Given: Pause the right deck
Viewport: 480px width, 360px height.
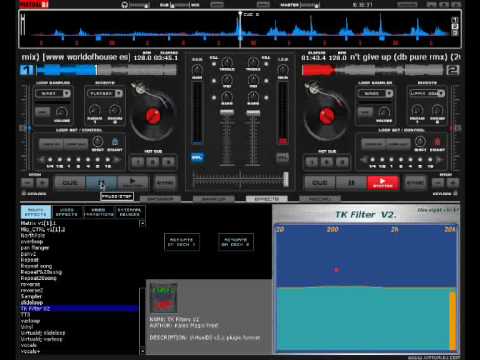Looking at the screenshot, I should click(351, 183).
